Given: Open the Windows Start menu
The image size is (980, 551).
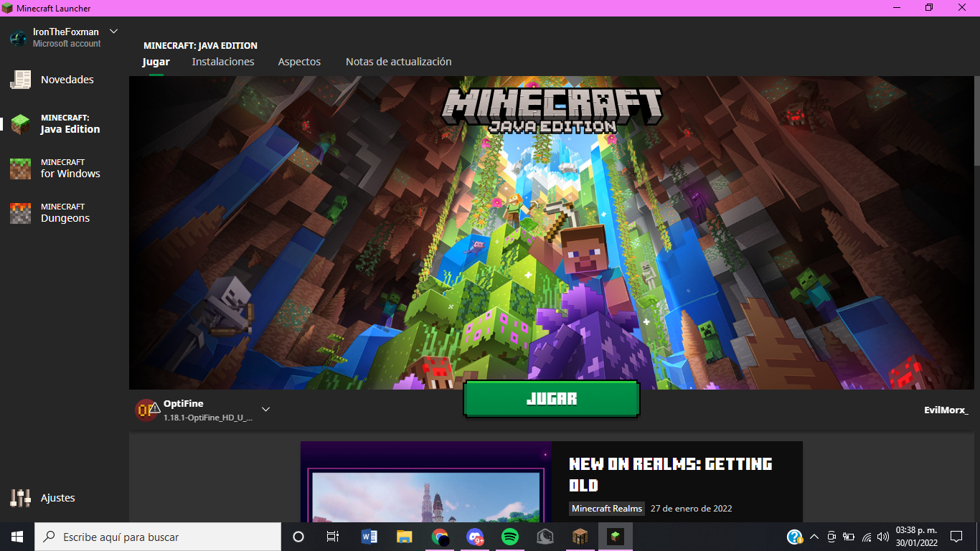Looking at the screenshot, I should pos(17,537).
